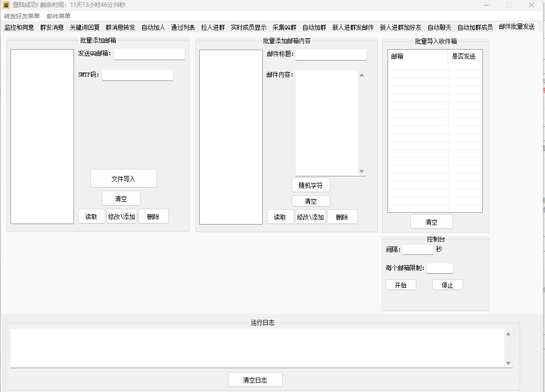The width and height of the screenshot is (545, 392).
Task: Click the 随机字符 button
Action: 311,184
